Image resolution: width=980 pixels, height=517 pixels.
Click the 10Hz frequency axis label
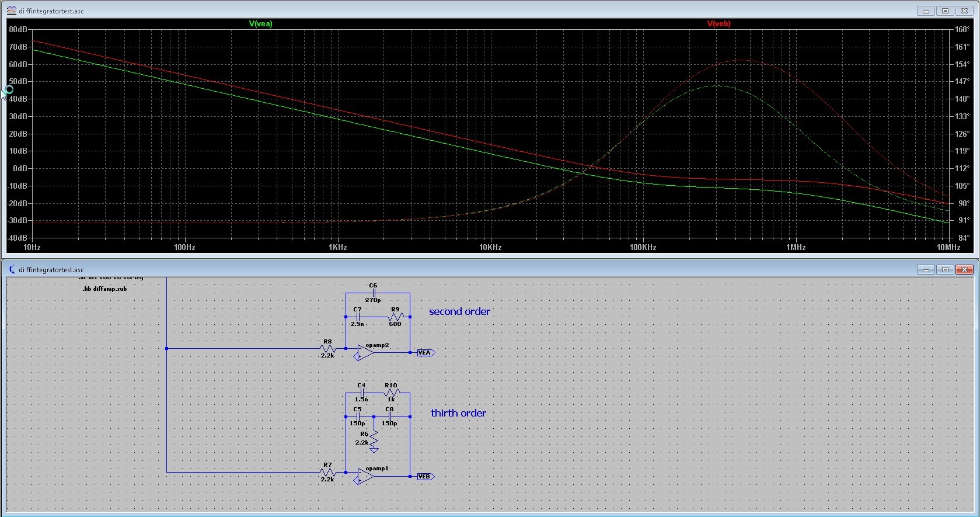tap(32, 247)
